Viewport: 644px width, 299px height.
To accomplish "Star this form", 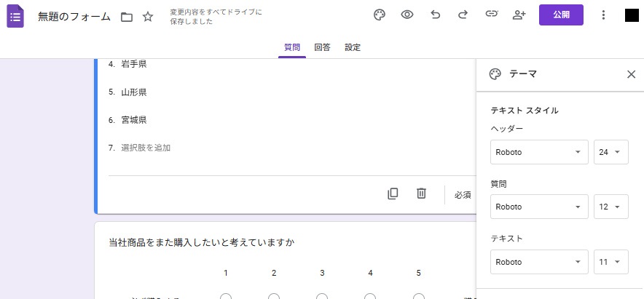I will point(148,17).
